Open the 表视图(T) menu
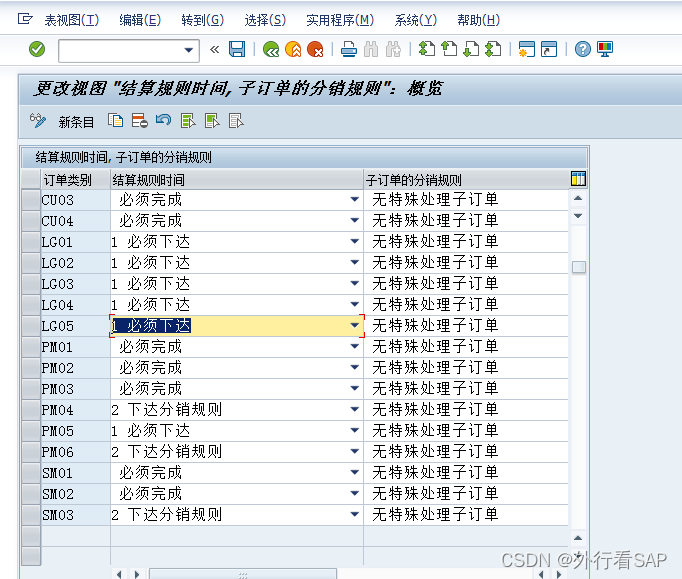The height and width of the screenshot is (579, 682). tap(72, 20)
